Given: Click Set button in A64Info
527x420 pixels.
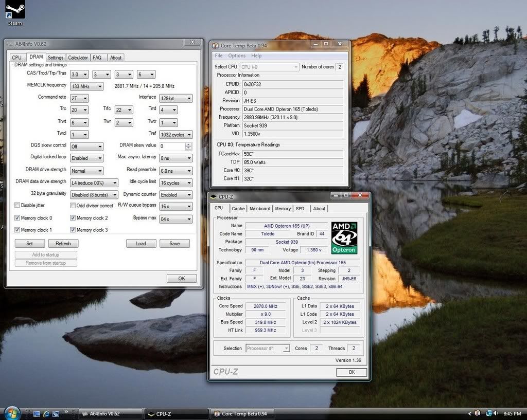Looking at the screenshot, I should pyautogui.click(x=29, y=243).
